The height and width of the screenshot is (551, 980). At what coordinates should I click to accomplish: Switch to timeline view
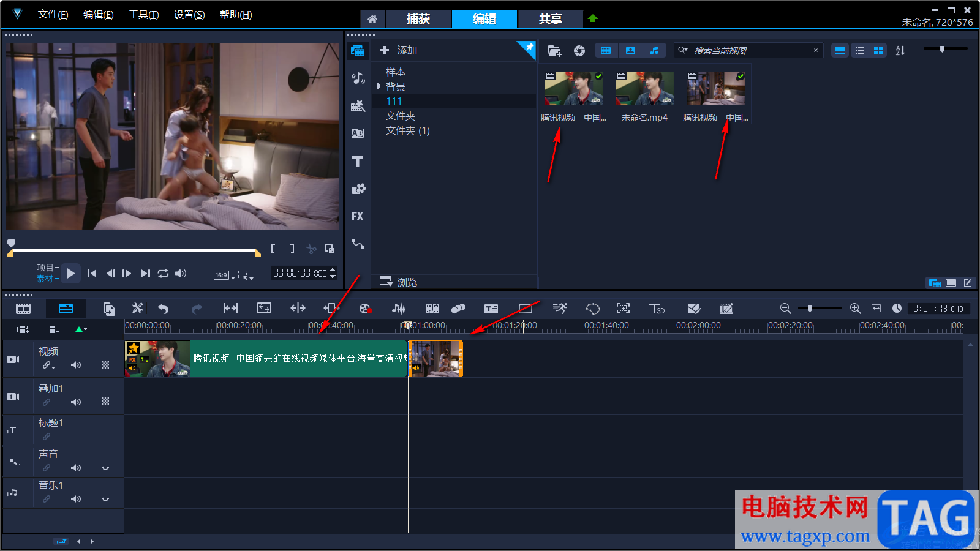click(66, 309)
